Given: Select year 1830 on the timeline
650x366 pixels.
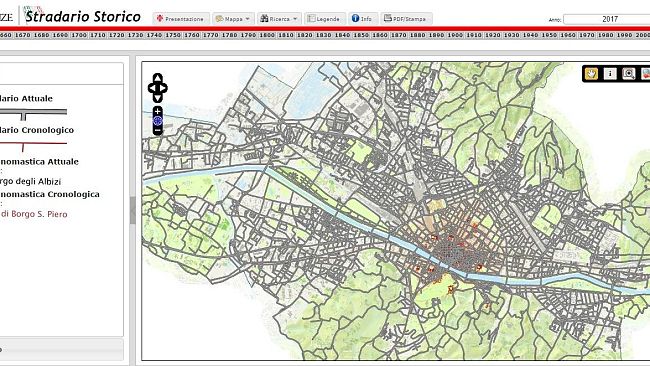Looking at the screenshot, I should (x=323, y=35).
